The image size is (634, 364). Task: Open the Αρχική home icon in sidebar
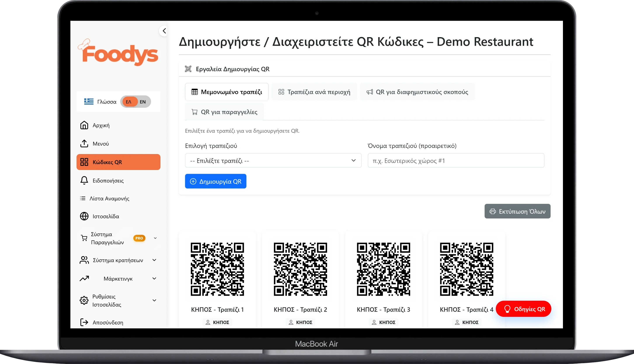84,125
